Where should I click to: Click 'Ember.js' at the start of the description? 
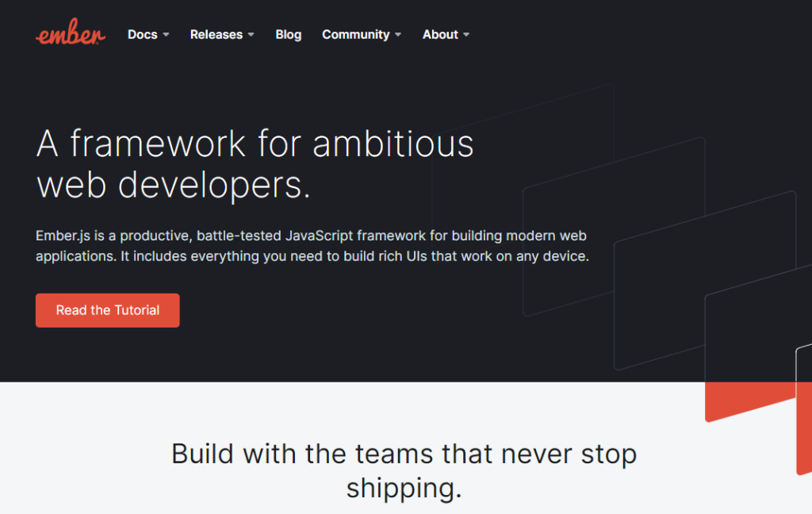[x=63, y=236]
